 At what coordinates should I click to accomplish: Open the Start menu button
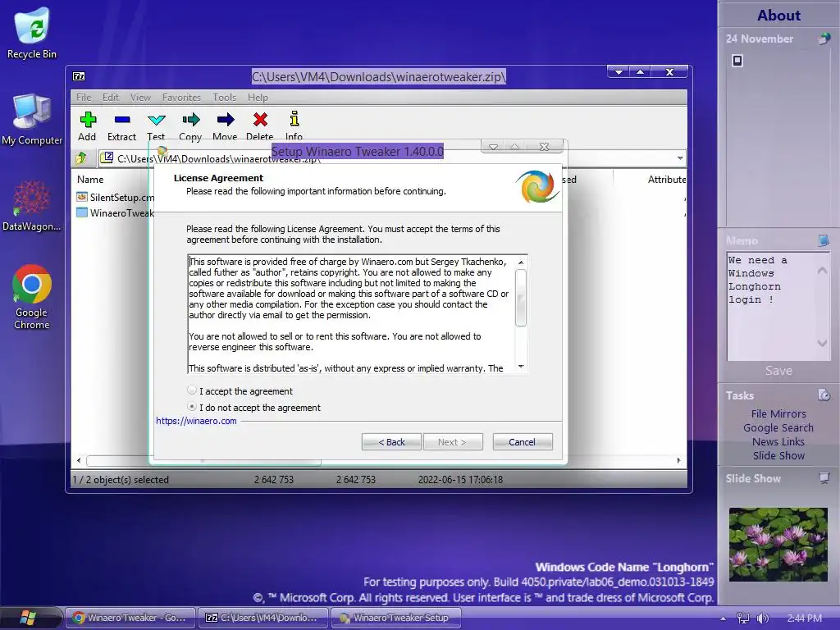(x=28, y=618)
